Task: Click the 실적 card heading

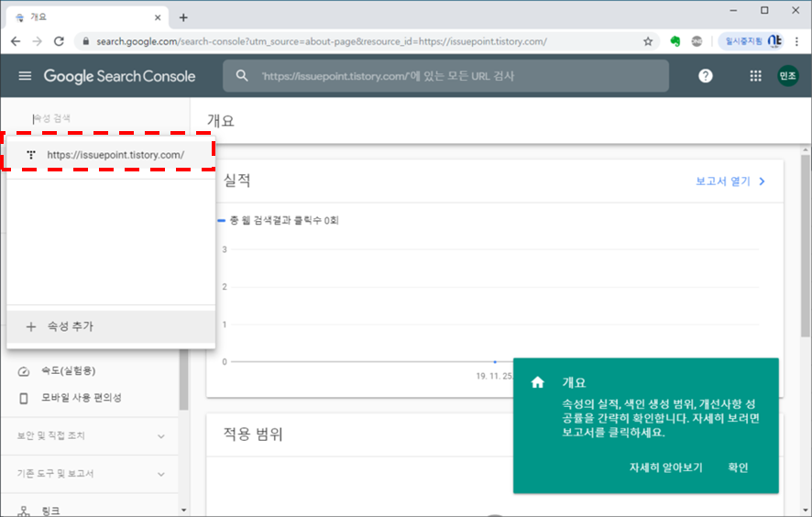Action: [x=237, y=181]
